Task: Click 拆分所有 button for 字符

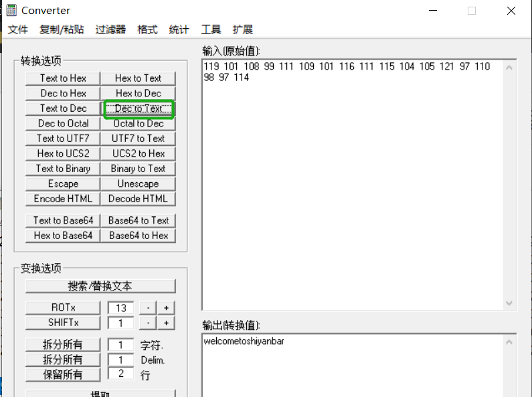Action: coord(63,345)
